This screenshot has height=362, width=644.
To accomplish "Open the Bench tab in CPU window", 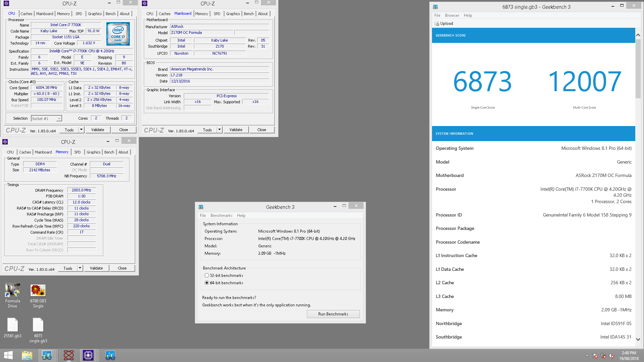I will click(110, 14).
